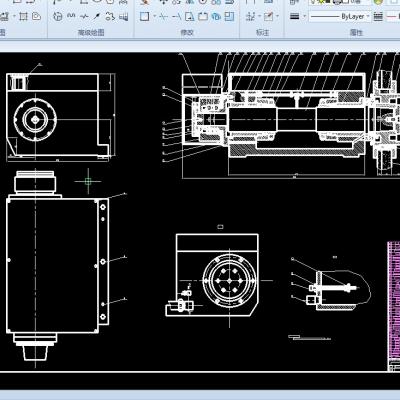400x400 pixels.
Task: Click the segmented circle tool in advanced drawing
Action: (58, 16)
